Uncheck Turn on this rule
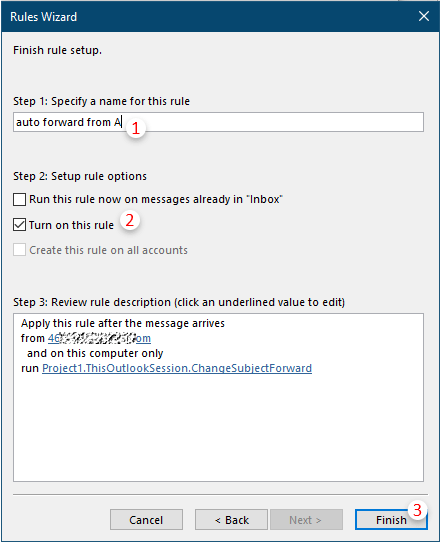Image resolution: width=442 pixels, height=543 pixels. coord(19,225)
